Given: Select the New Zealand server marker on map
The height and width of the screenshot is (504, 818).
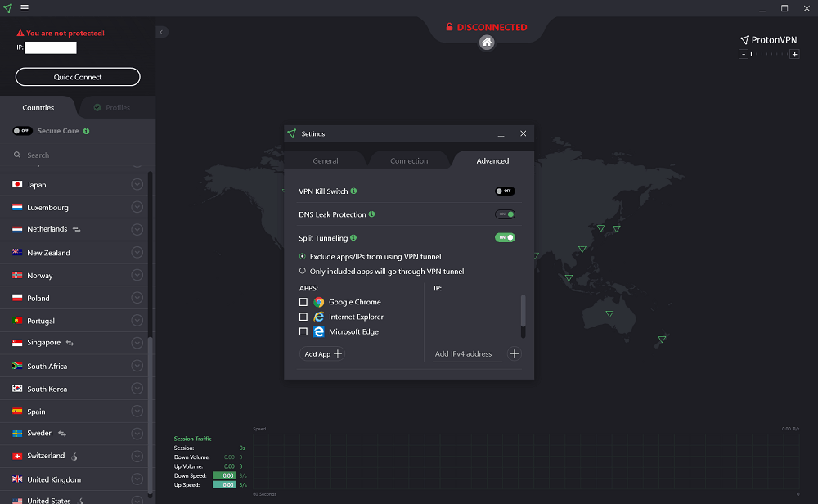Looking at the screenshot, I should tap(662, 340).
